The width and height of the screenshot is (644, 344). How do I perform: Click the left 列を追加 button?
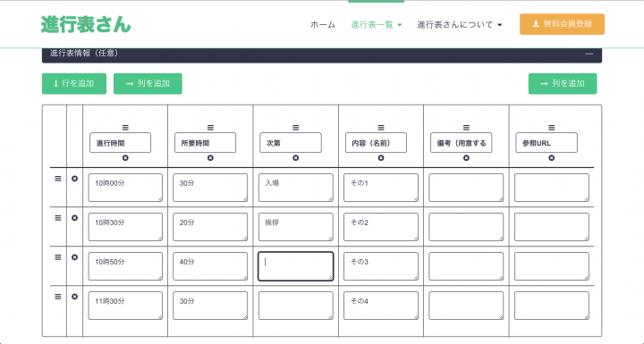tap(148, 84)
